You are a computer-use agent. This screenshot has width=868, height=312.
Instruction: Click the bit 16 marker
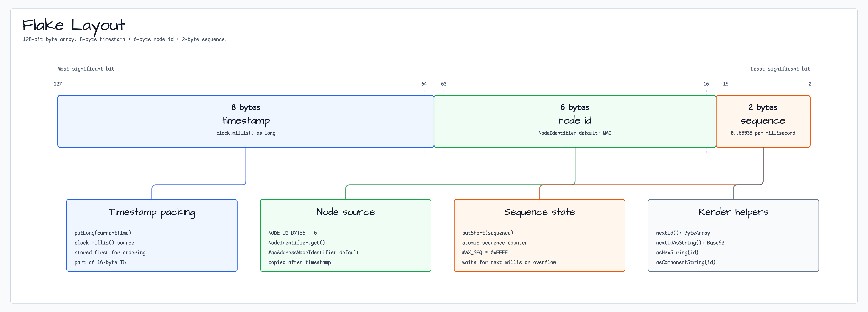(706, 84)
